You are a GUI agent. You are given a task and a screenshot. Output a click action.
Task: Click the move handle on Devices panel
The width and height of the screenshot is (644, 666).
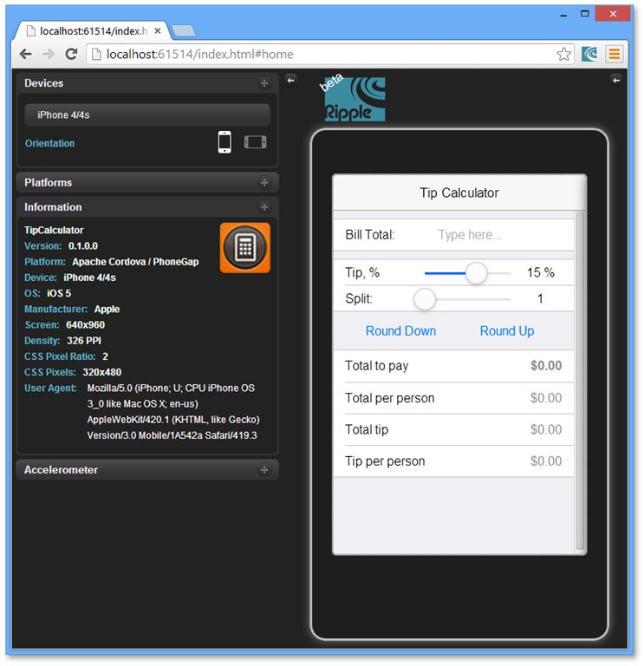pyautogui.click(x=264, y=83)
